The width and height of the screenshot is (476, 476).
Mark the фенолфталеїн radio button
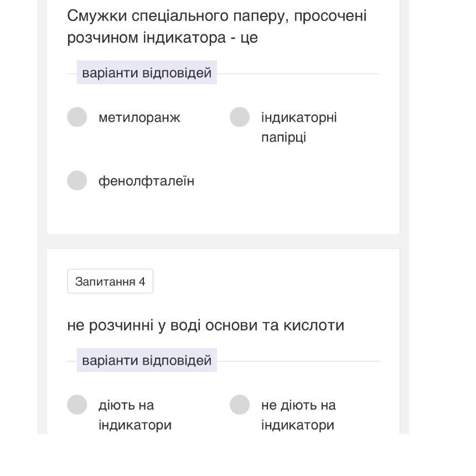coord(77,180)
